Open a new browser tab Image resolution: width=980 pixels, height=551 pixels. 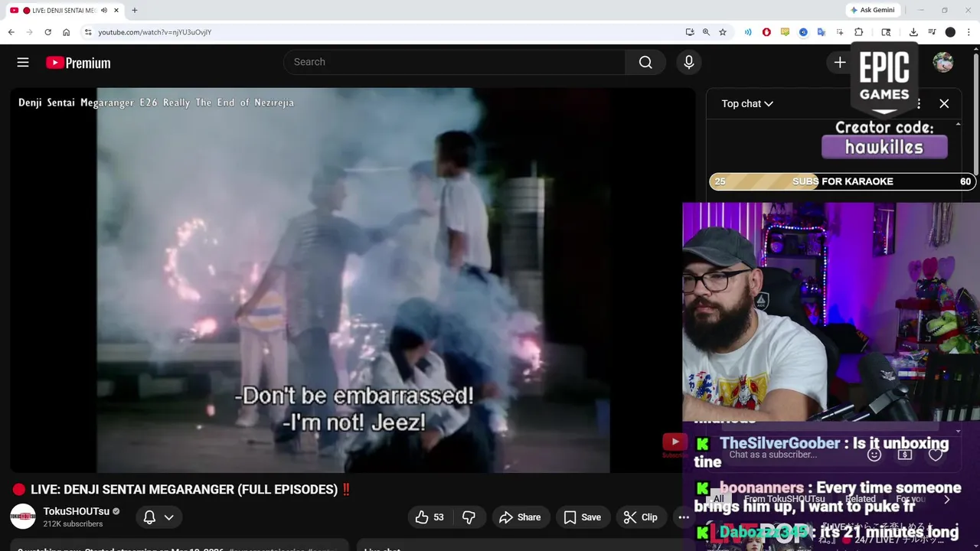coord(135,10)
